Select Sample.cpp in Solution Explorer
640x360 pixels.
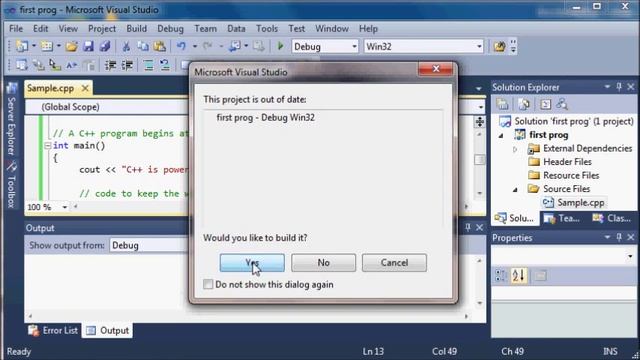click(x=581, y=202)
